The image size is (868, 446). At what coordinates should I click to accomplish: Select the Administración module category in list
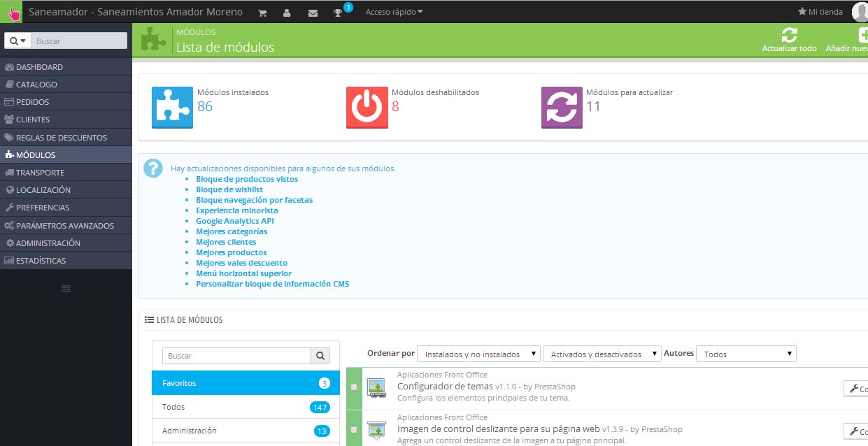(246, 431)
